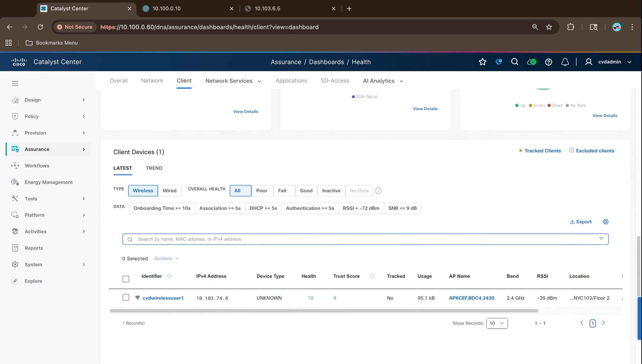Screen dimensions: 642x364
Task: Select the All overall health filter
Action: tap(240, 191)
